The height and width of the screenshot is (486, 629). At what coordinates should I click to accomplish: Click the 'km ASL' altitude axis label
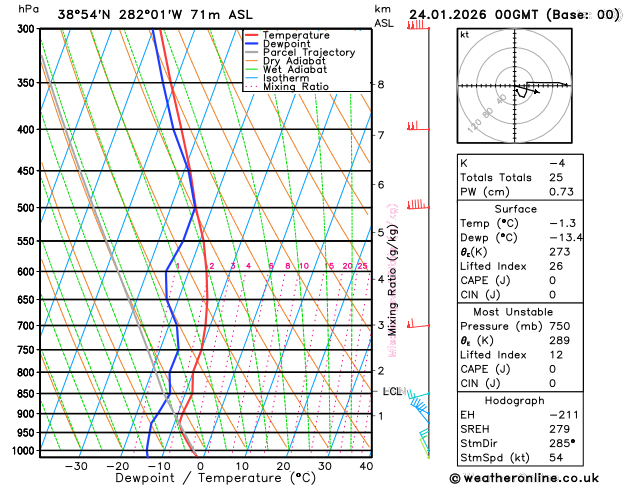384,16
